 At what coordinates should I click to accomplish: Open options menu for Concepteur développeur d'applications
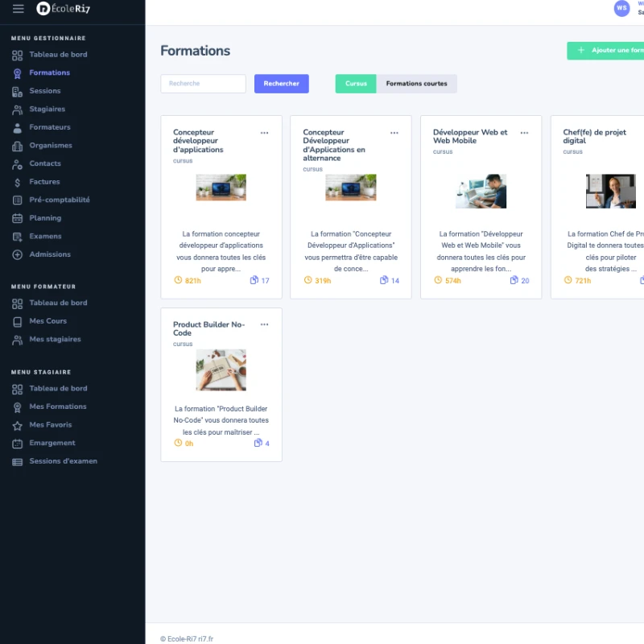point(264,133)
